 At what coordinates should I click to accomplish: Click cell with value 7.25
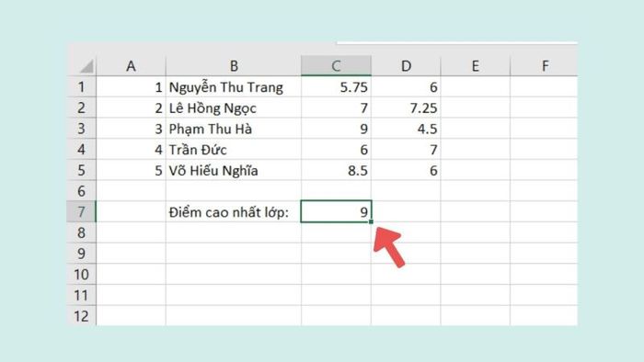(x=406, y=107)
